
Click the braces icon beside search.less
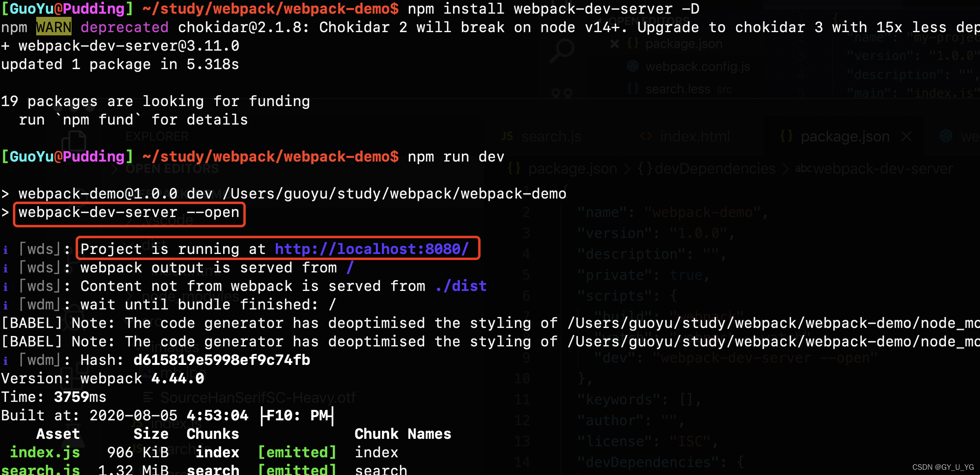click(x=633, y=88)
